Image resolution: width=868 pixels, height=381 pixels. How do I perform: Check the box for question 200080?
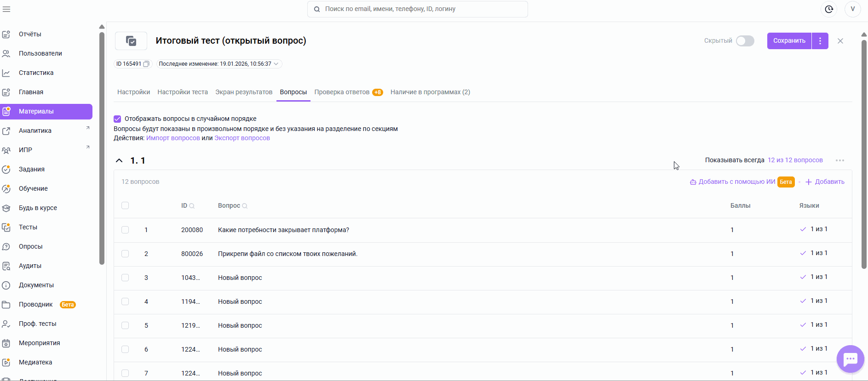click(x=125, y=230)
